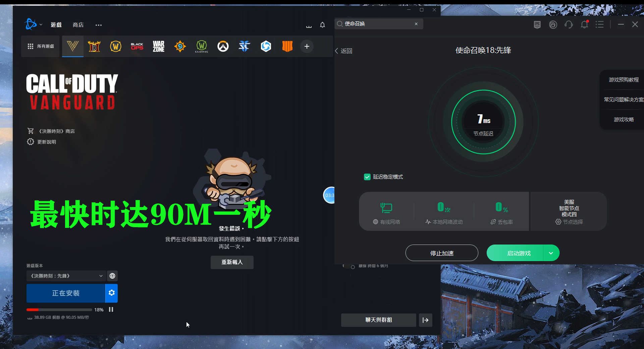Viewport: 644px width, 349px height.
Task: Select Call of Duty Vanguard game icon
Action: pyautogui.click(x=73, y=46)
